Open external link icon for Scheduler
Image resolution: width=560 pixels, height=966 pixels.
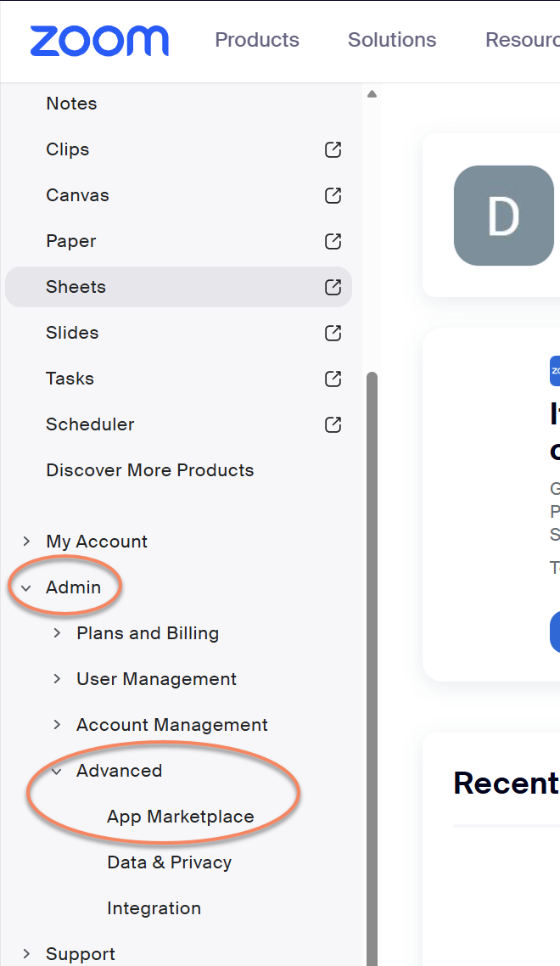pos(333,424)
